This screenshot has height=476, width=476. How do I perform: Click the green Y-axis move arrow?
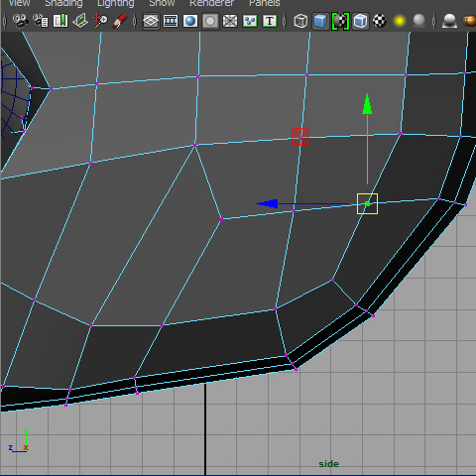pyautogui.click(x=367, y=104)
